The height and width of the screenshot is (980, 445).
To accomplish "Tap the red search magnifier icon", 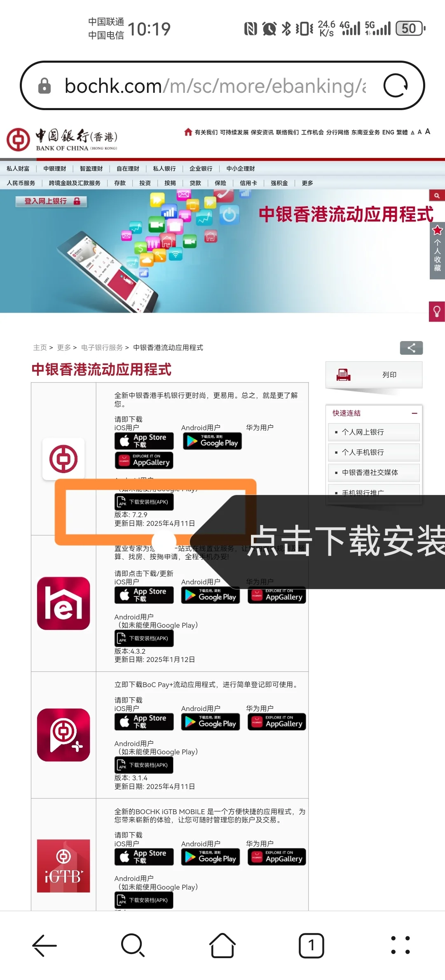I will [x=437, y=196].
